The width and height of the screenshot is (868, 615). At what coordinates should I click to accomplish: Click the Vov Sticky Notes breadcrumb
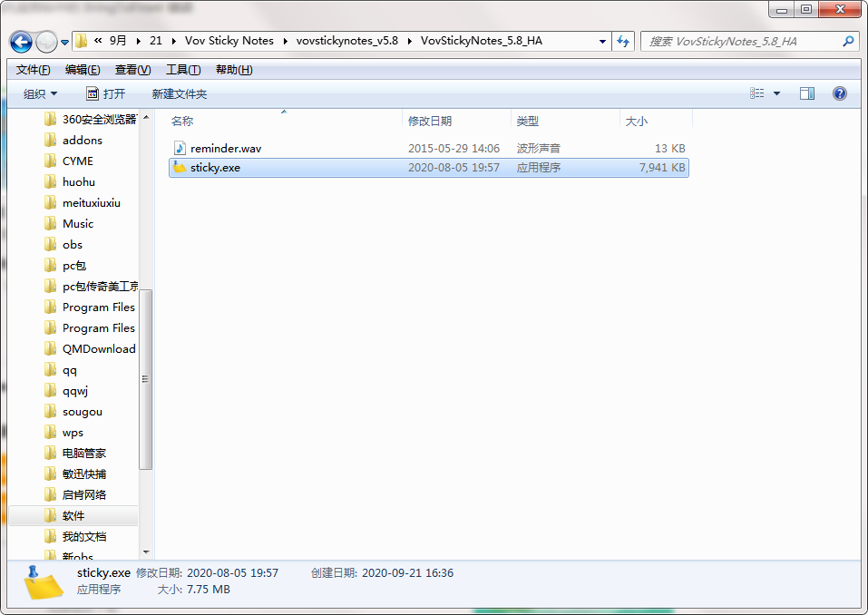point(229,41)
